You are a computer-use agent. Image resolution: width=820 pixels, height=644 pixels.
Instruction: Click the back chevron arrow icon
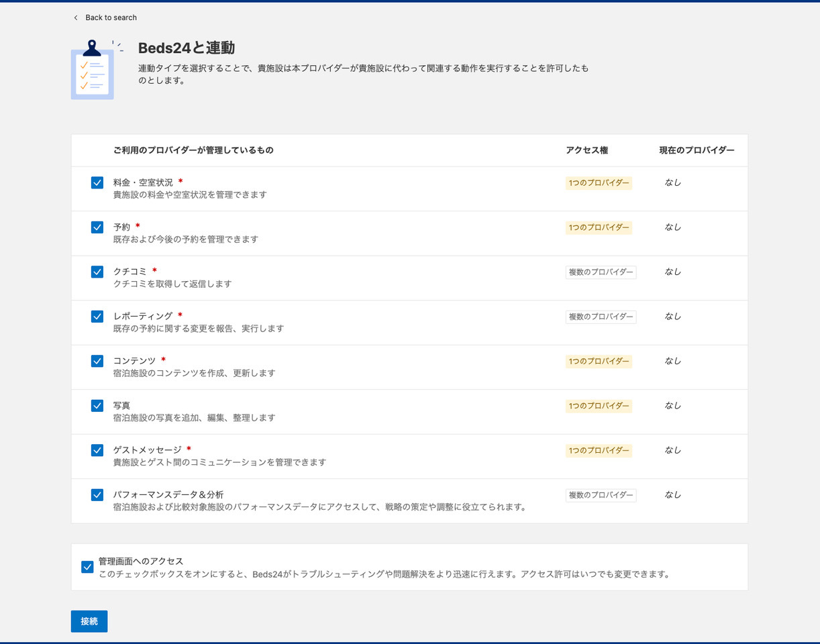pyautogui.click(x=76, y=17)
